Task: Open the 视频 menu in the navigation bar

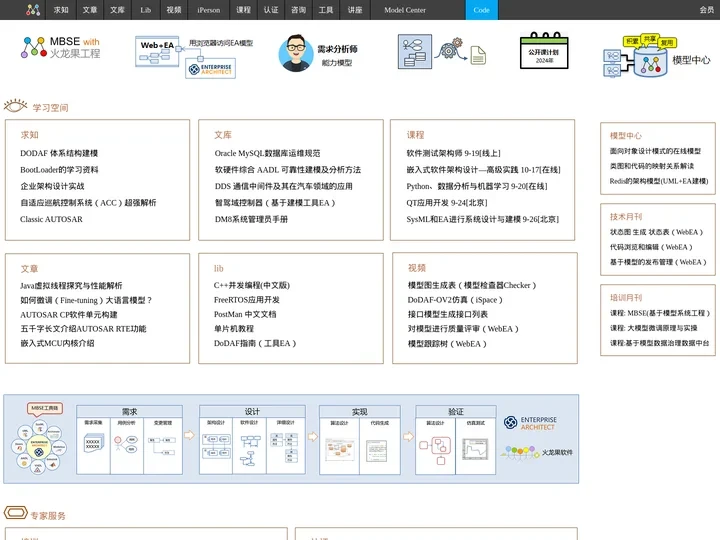Action: click(174, 10)
